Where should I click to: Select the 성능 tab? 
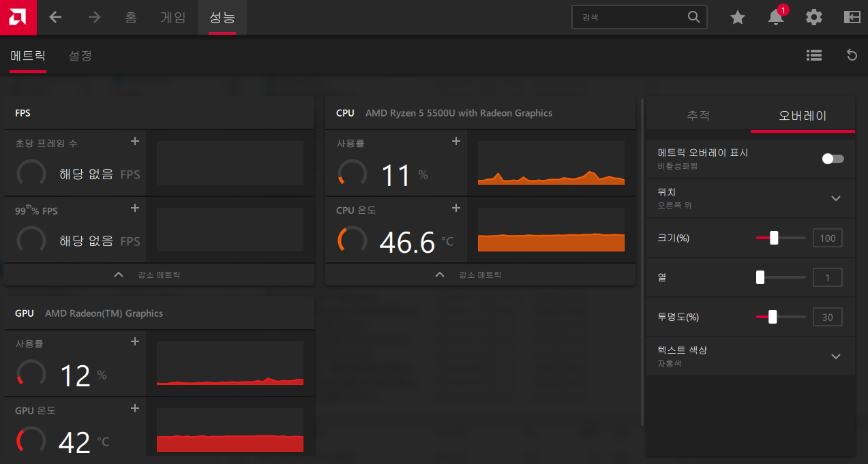click(x=222, y=17)
